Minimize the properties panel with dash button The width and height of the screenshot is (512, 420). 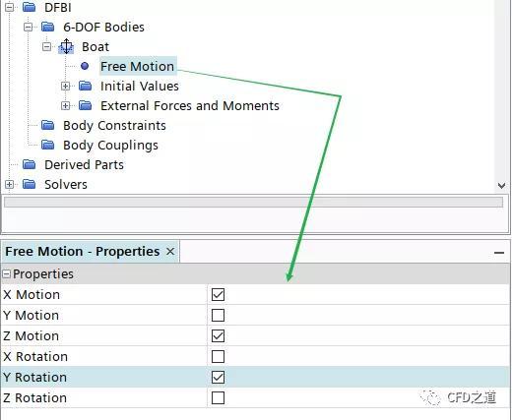point(499,253)
